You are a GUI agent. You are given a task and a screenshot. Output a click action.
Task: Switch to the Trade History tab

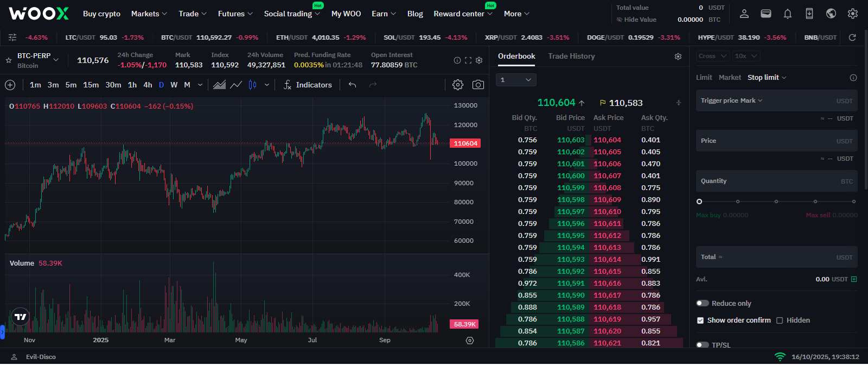[571, 56]
